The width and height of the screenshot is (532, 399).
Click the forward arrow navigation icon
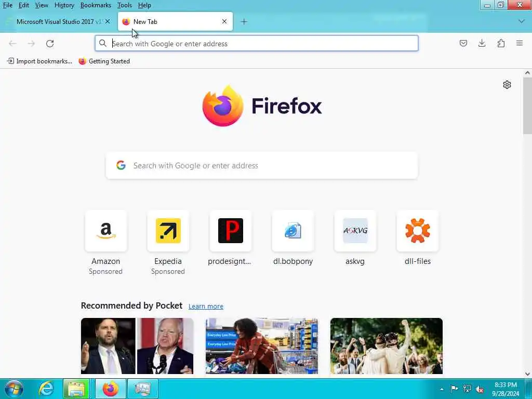pos(31,44)
